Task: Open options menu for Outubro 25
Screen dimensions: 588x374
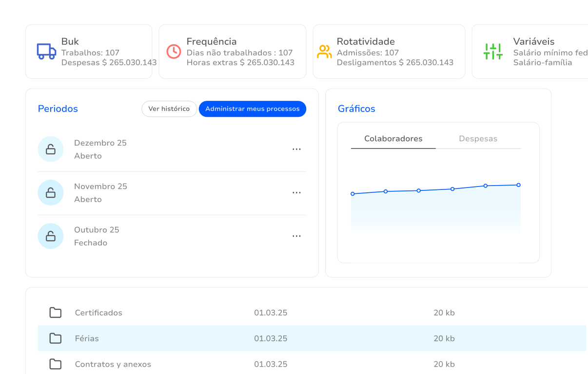Action: point(296,236)
